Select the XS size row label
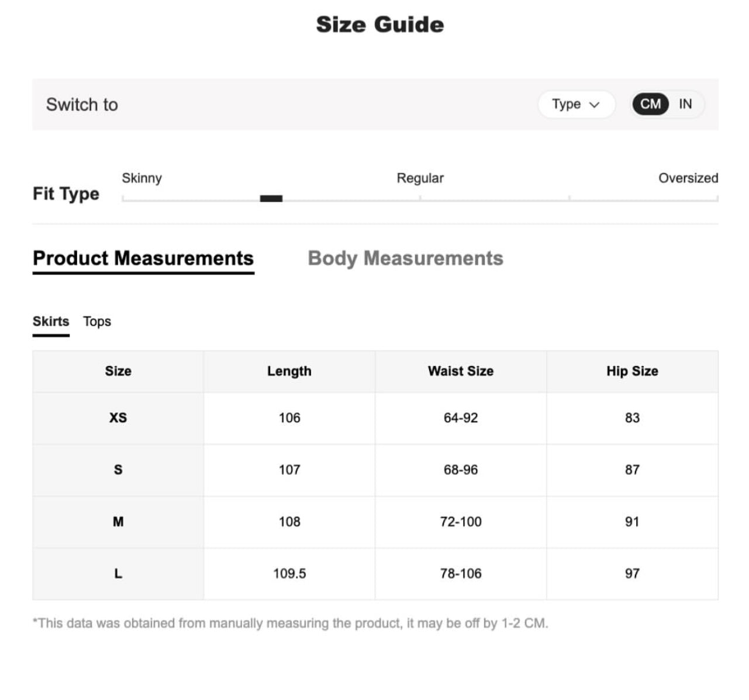The height and width of the screenshot is (700, 749). pos(118,418)
